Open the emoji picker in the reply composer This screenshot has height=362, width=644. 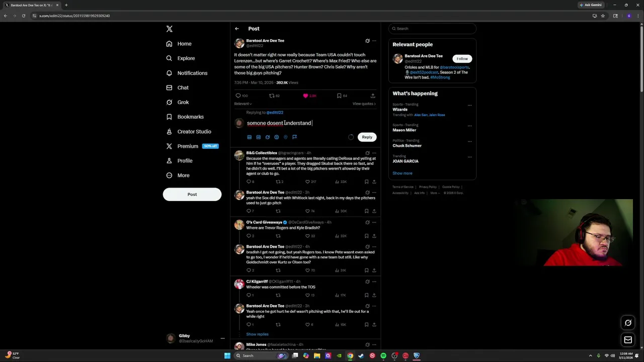tap(276, 137)
